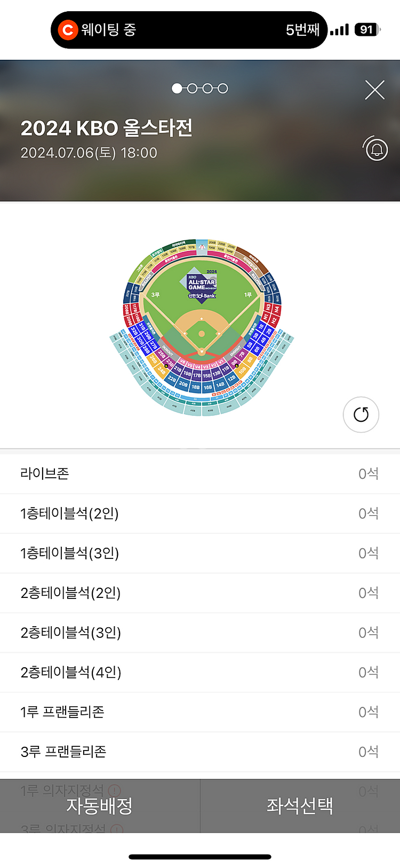Tap the ALL-STAR GAME logo on field
Screen dimensions: 400x868
click(202, 287)
